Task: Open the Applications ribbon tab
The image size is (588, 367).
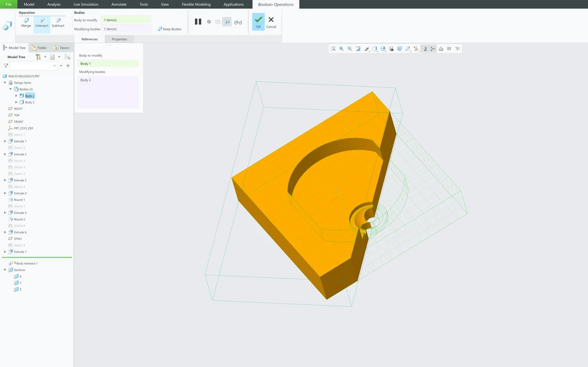Action: tap(234, 5)
